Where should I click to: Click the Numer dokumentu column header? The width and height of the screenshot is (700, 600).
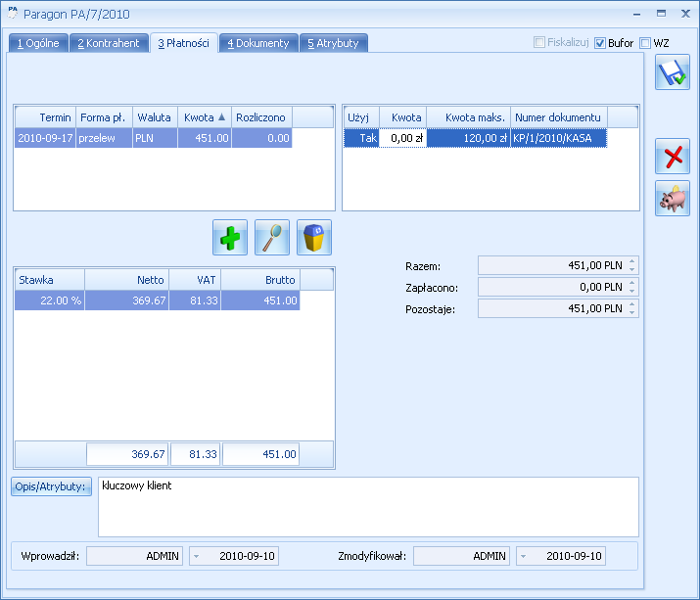pos(559,117)
